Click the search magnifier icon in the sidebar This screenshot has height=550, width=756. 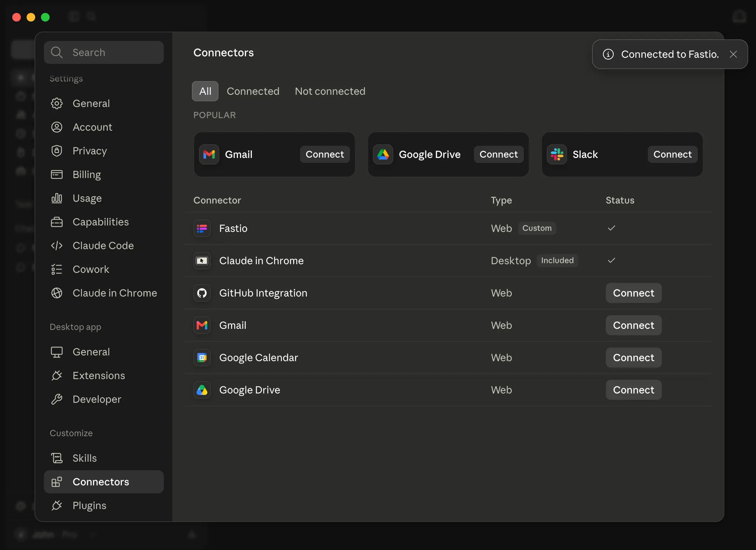pos(57,52)
